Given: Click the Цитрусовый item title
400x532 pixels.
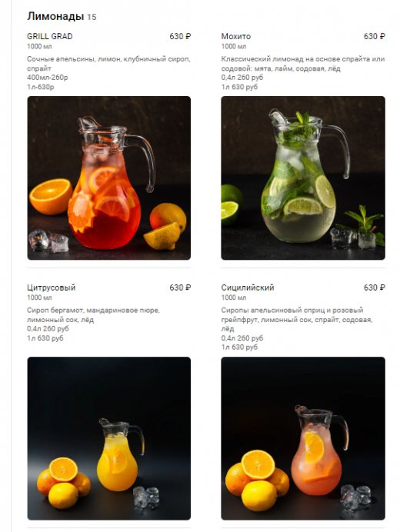Looking at the screenshot, I should pyautogui.click(x=52, y=288).
